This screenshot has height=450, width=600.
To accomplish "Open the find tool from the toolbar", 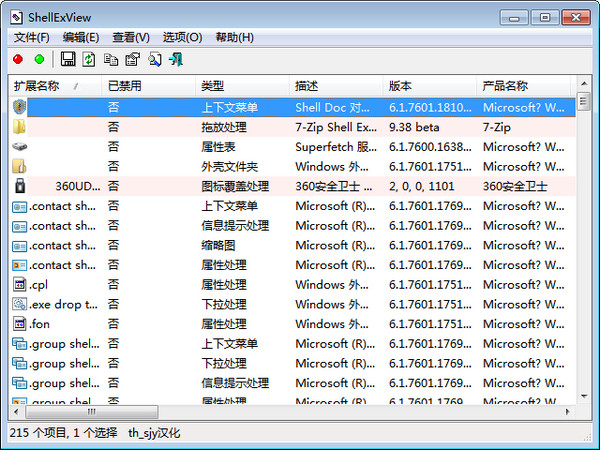I will click(x=155, y=59).
